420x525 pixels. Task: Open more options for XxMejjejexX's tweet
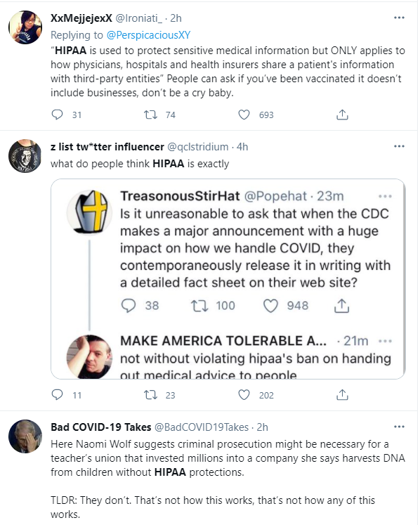(x=399, y=18)
